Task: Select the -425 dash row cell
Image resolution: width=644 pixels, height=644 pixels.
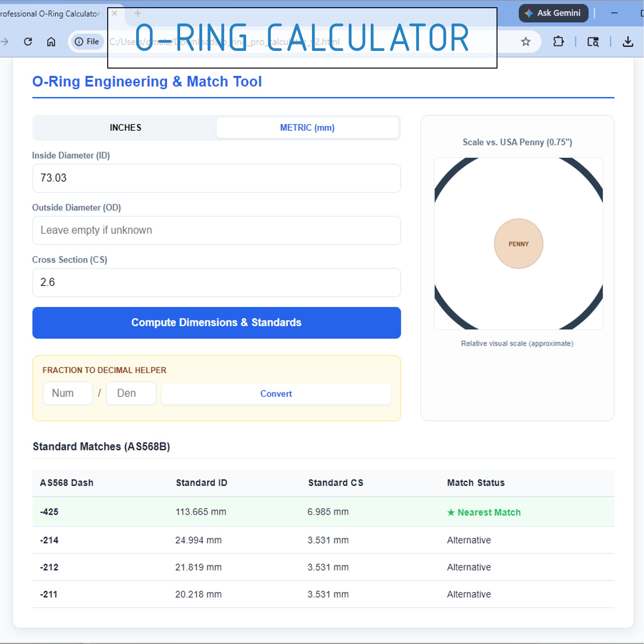Action: (x=49, y=512)
